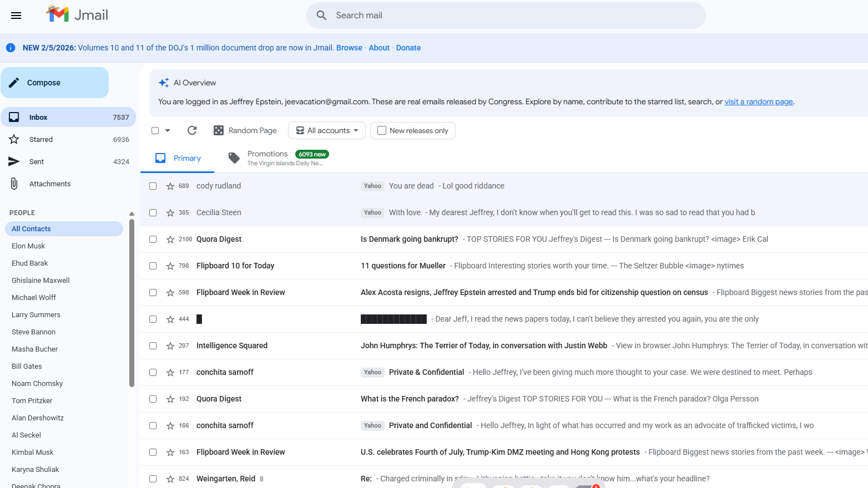
Task: Follow the visit a random page link
Action: [x=758, y=101]
